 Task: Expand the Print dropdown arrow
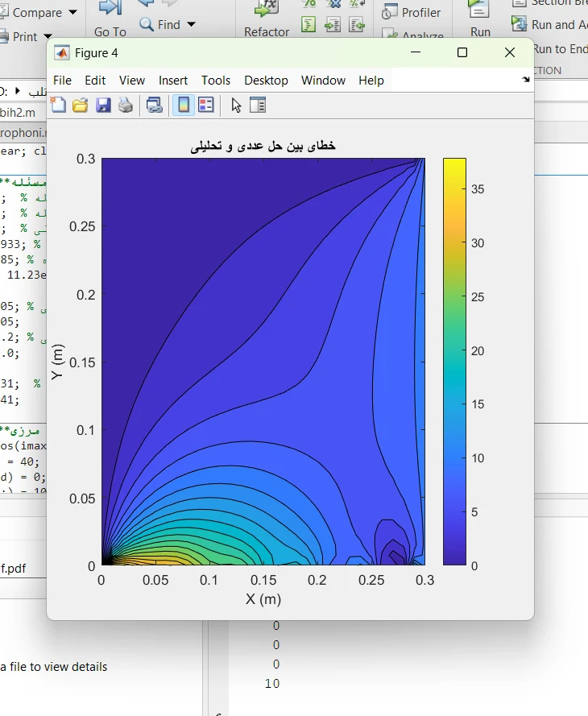click(48, 36)
